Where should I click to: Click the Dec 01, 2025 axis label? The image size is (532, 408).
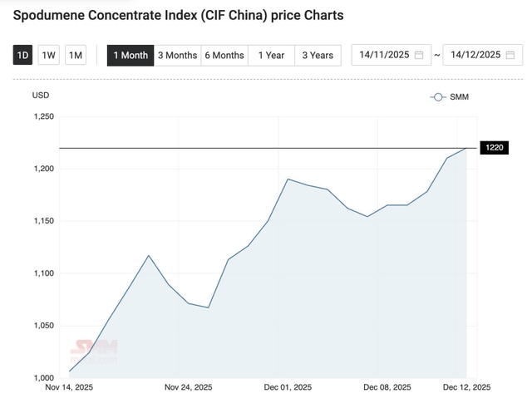click(x=288, y=387)
